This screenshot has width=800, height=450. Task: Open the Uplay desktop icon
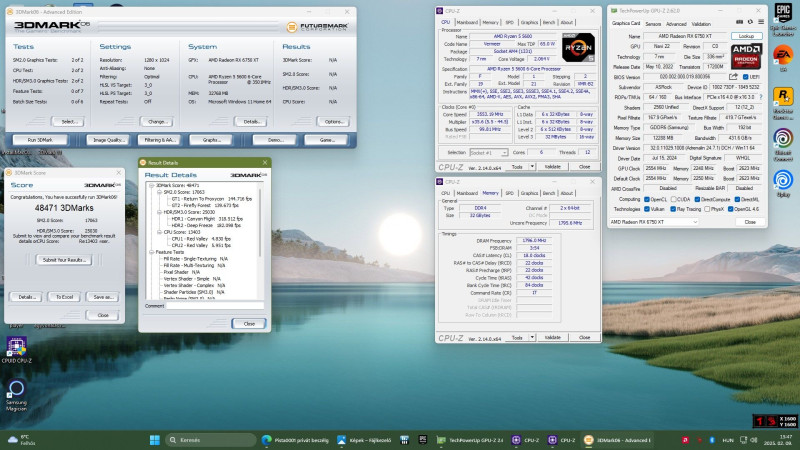(783, 184)
